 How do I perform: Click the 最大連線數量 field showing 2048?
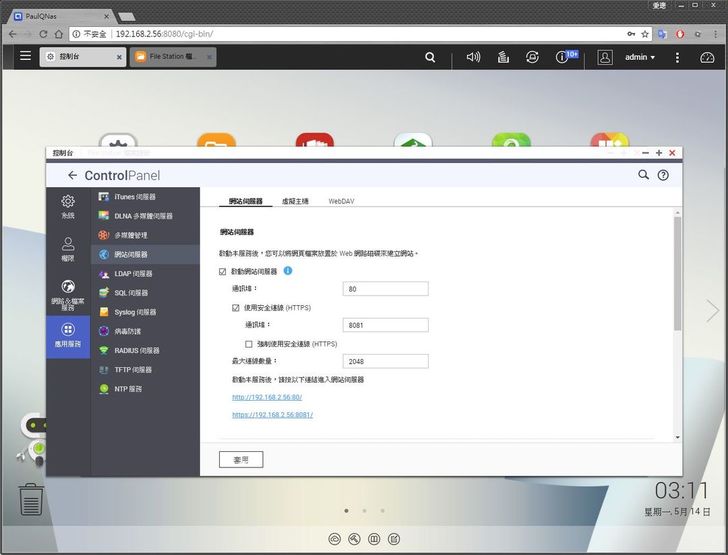point(385,361)
